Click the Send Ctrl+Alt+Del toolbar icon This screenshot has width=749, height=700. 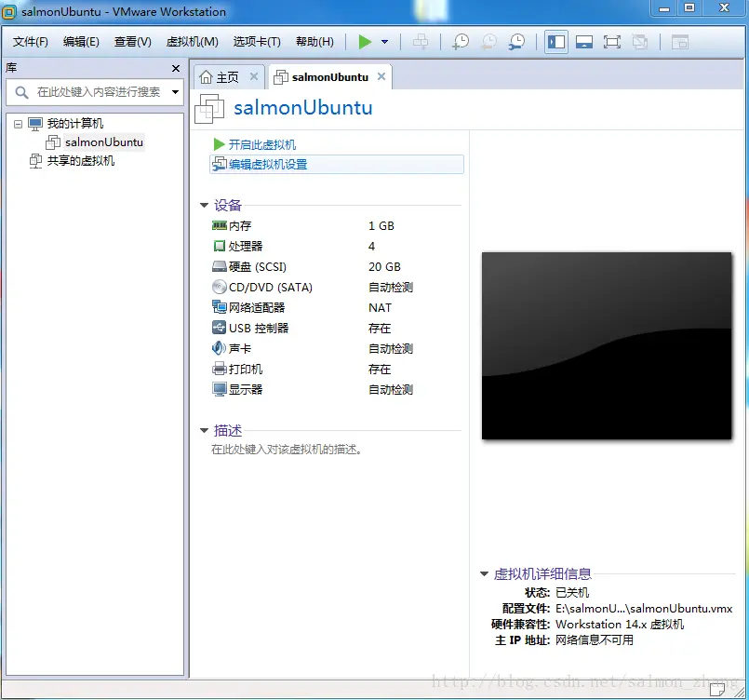coord(421,42)
